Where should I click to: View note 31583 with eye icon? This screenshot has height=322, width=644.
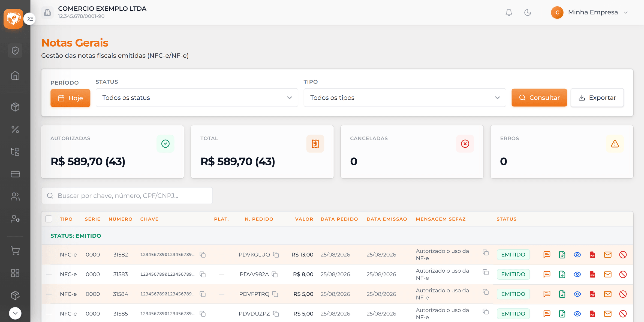point(577,274)
